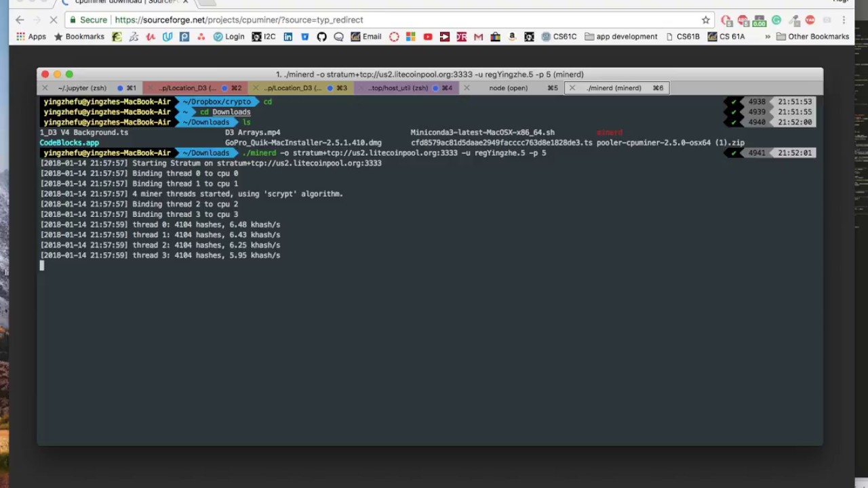Open the Bookmarks star folder
This screenshot has width=868, height=488.
(79, 37)
